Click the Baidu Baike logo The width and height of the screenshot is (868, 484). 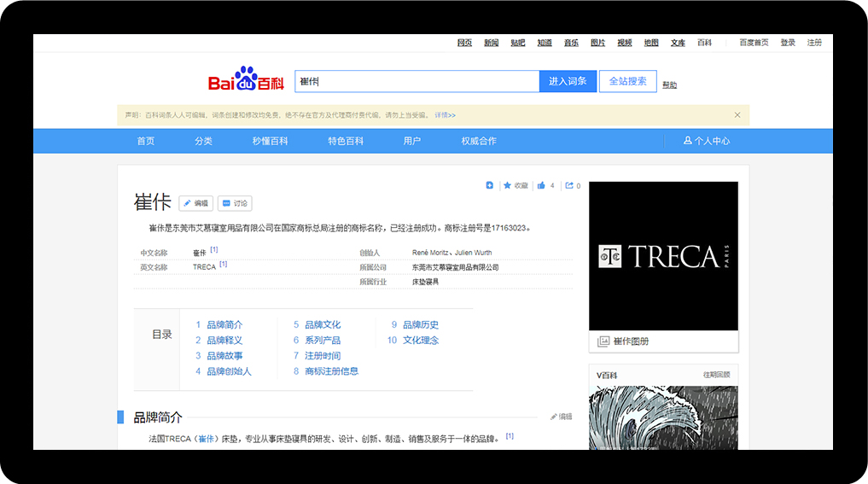(246, 79)
